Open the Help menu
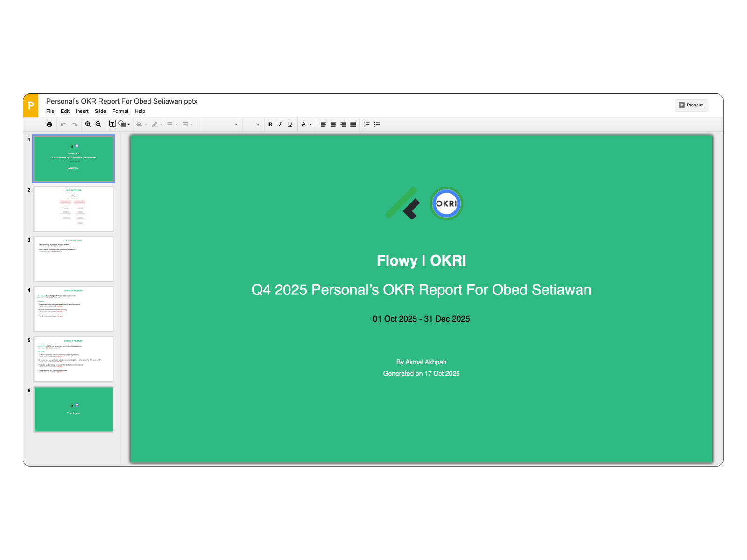 (140, 112)
